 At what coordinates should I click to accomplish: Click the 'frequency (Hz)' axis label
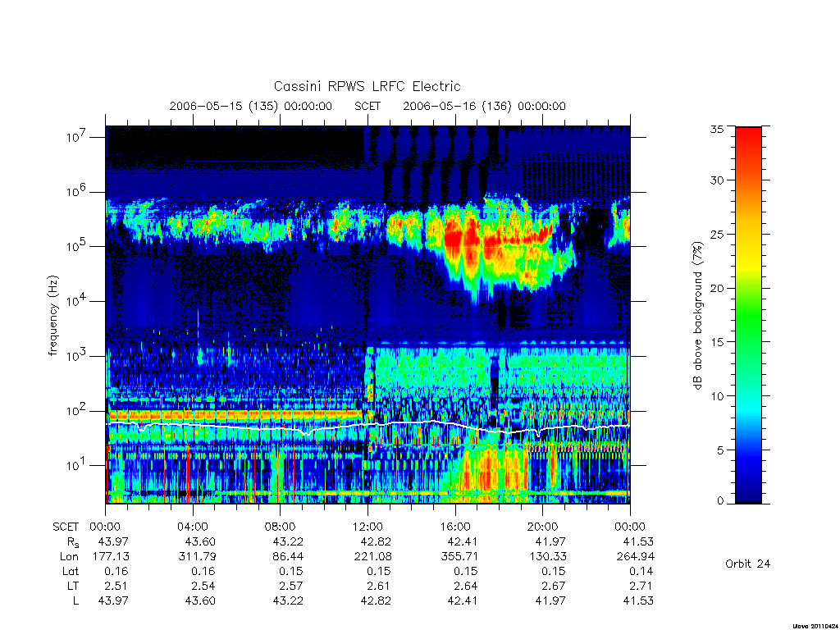pos(52,316)
